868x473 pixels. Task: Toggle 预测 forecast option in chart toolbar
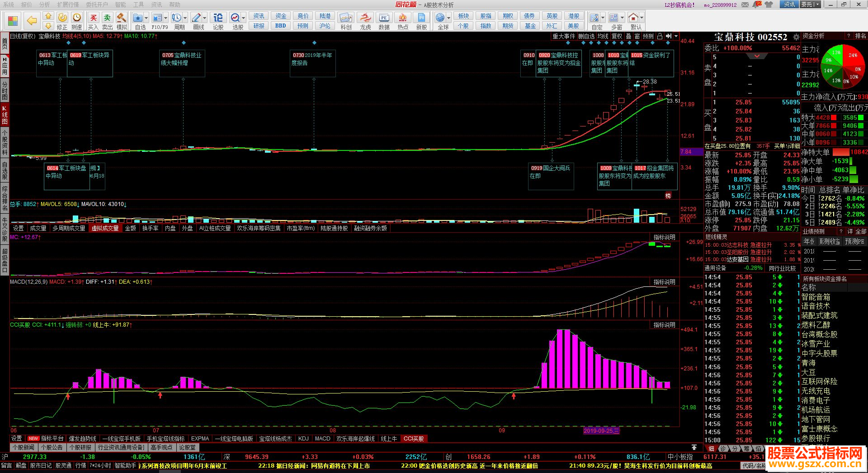pos(648,36)
